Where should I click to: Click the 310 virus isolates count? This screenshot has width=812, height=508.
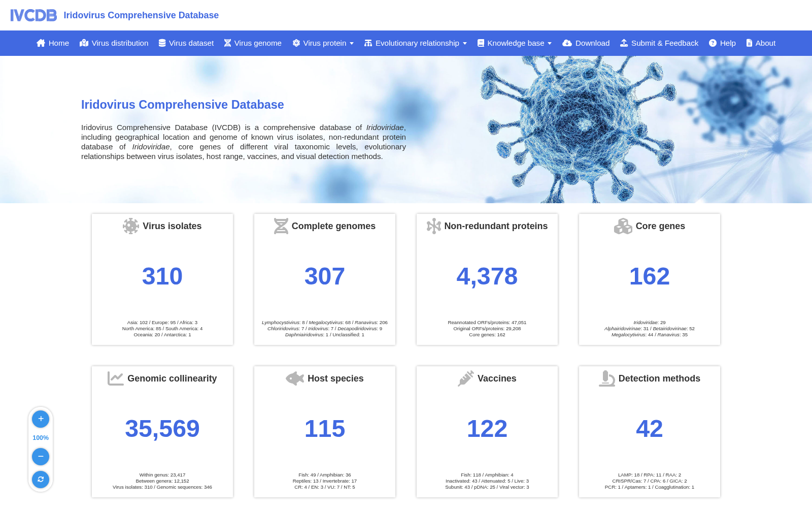coord(162,276)
